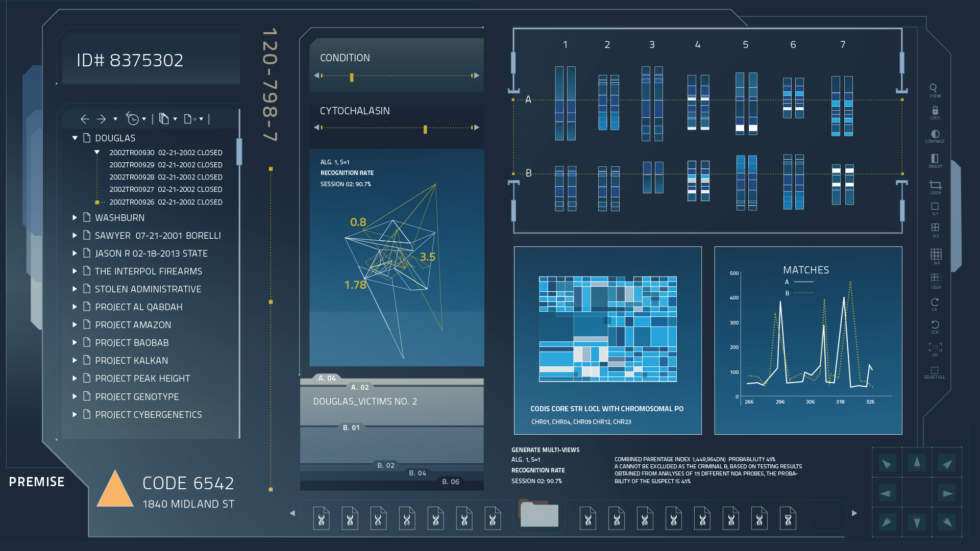Click the CYTOCHALASIN slider handle
980x551 pixels.
point(425,130)
